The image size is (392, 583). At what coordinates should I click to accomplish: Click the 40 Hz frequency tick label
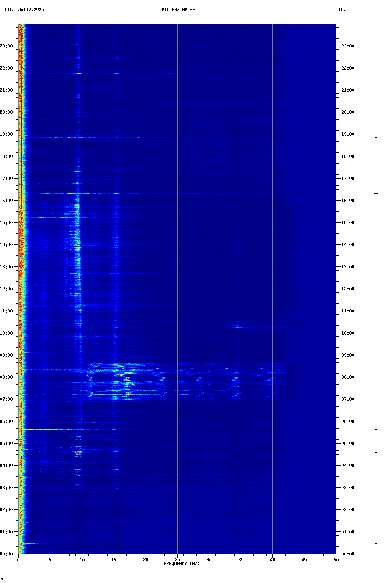pyautogui.click(x=272, y=560)
